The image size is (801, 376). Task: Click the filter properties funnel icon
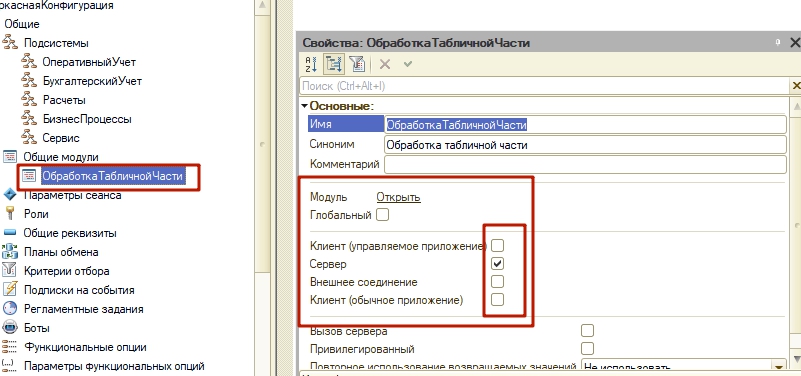click(x=357, y=64)
